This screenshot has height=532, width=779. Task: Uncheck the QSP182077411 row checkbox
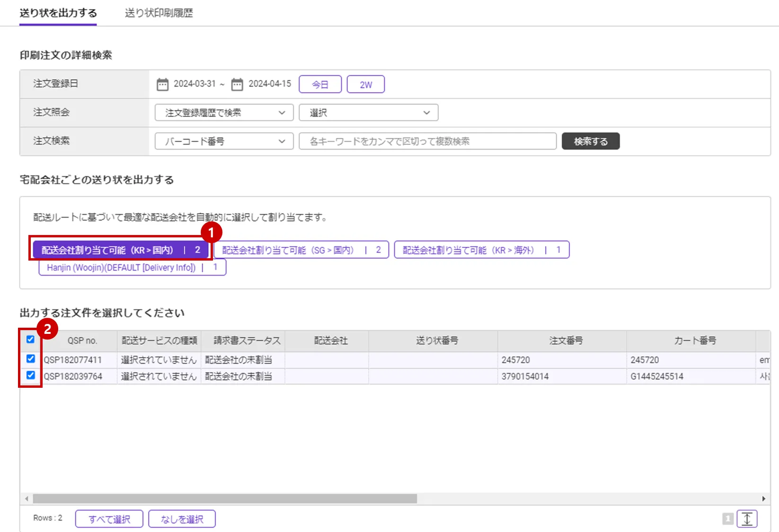[x=30, y=359]
